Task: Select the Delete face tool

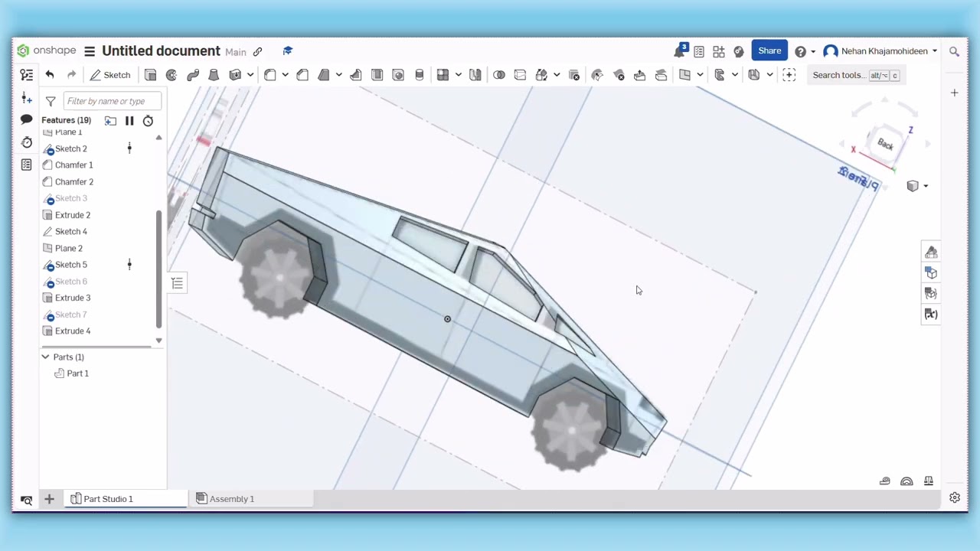Action: click(619, 75)
